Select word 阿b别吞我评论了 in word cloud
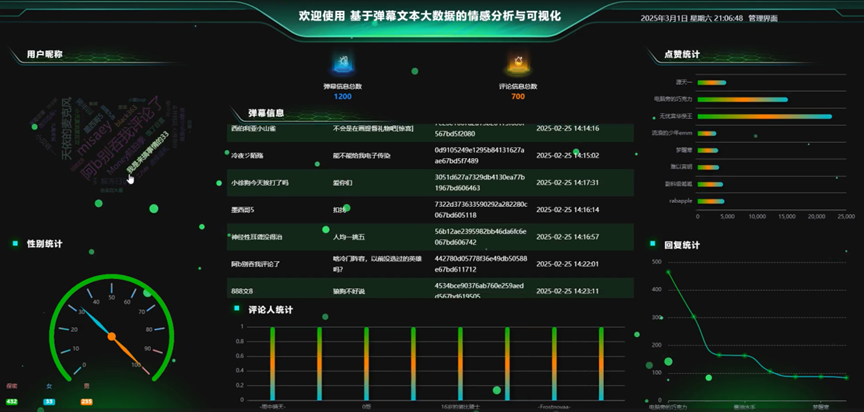 click(120, 140)
